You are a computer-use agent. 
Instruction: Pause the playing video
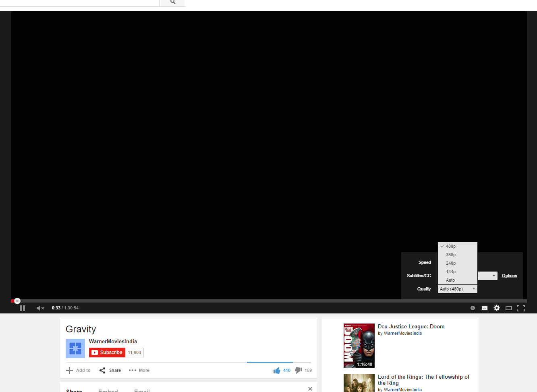pos(23,308)
